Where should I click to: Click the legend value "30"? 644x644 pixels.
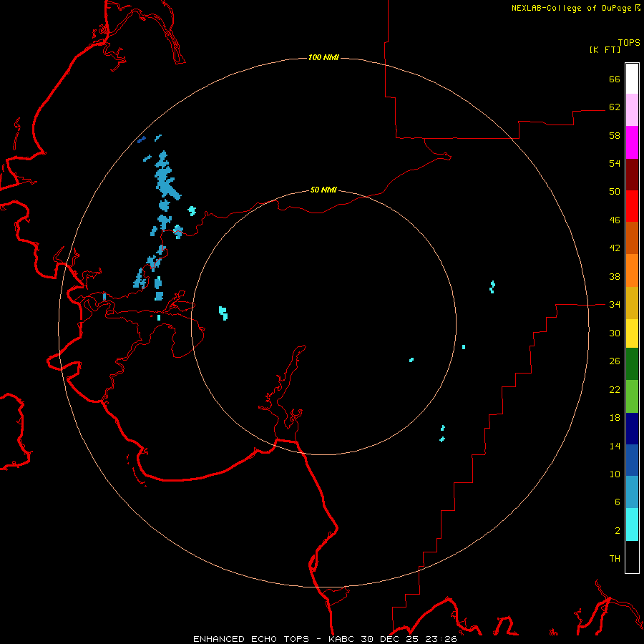point(615,333)
